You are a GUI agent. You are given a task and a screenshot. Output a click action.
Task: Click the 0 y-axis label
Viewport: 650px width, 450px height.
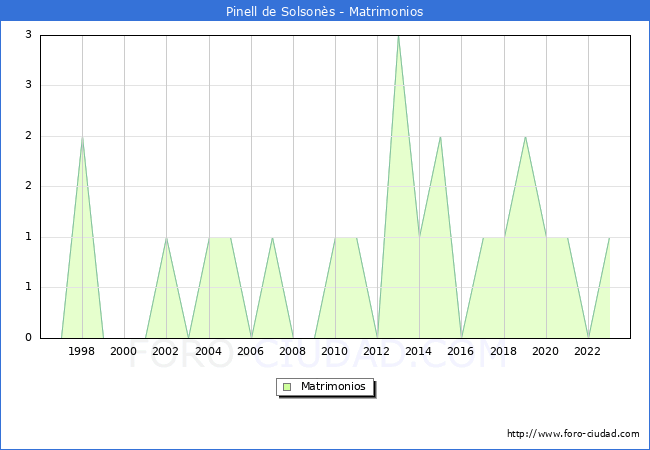tap(29, 338)
